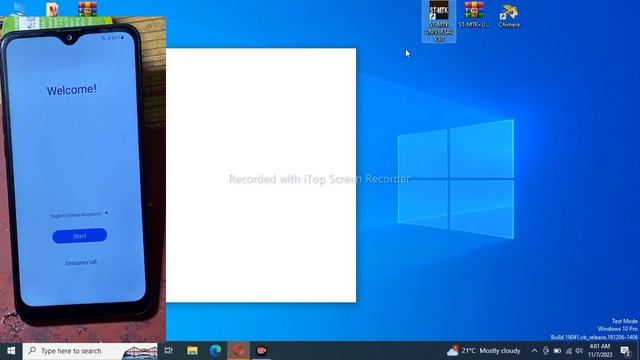Screen dimensions: 640x360
Task: Open File Explorer from the taskbar
Action: [x=192, y=351]
